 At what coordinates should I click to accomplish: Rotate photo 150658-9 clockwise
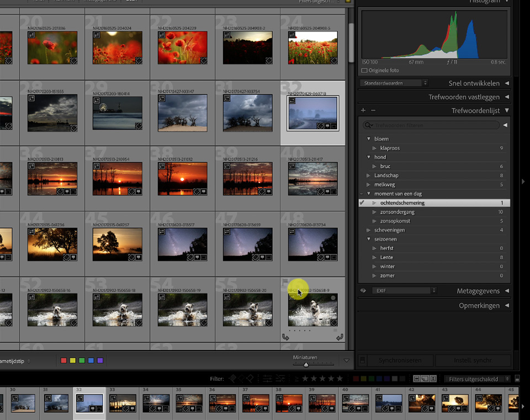pos(340,337)
